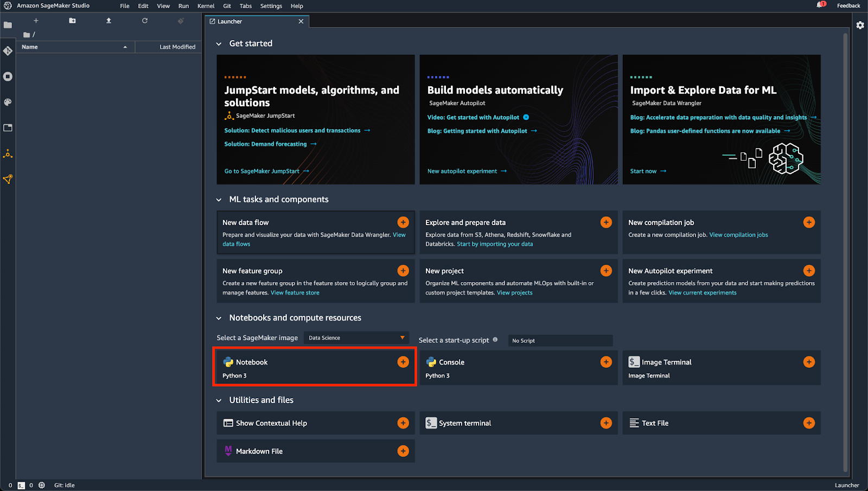This screenshot has width=868, height=491.
Task: Refresh the file list
Action: [145, 21]
